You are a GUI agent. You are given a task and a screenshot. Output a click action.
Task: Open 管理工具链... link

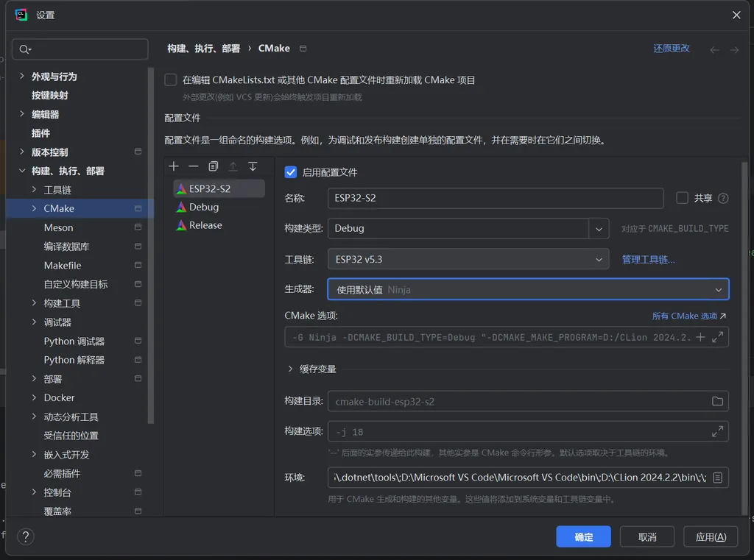point(648,260)
